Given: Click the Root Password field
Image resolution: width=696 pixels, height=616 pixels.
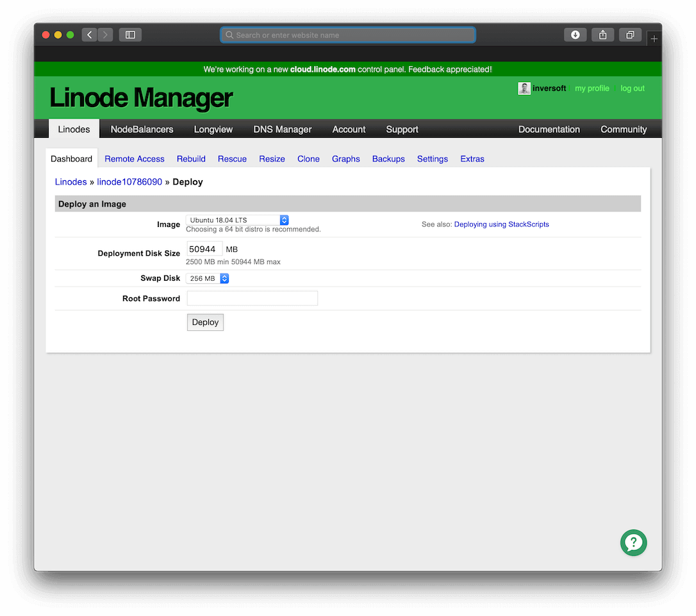Looking at the screenshot, I should click(x=252, y=298).
